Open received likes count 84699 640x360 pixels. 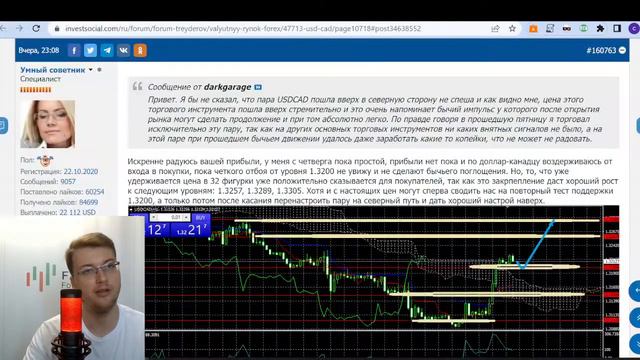click(89, 202)
